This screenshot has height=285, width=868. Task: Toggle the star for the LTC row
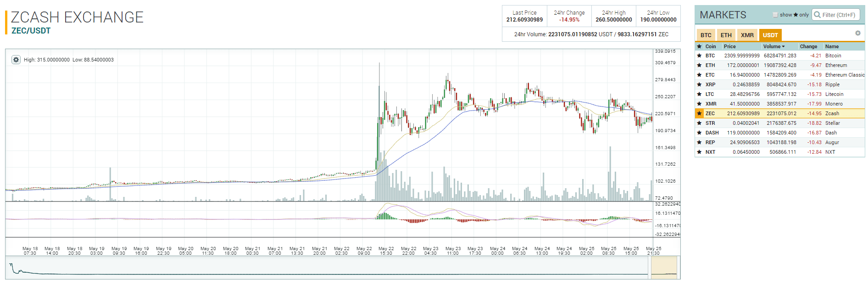(699, 94)
